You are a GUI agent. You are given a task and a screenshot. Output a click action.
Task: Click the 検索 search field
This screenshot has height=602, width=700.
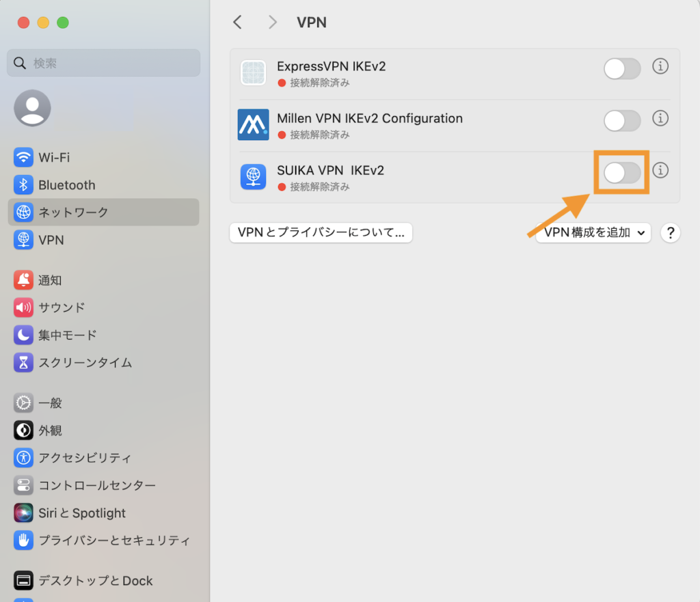click(x=103, y=62)
